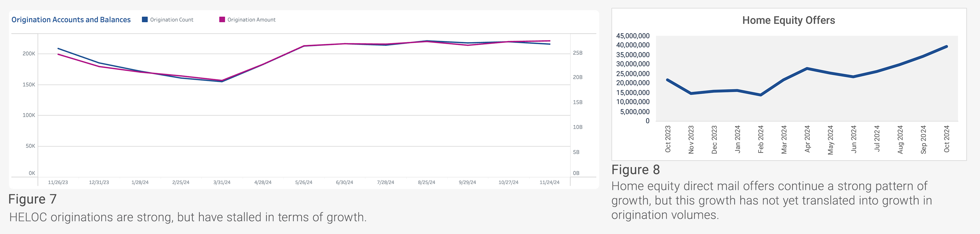The width and height of the screenshot is (980, 234).
Task: Click the magenta Origination Amount legend swatch
Action: point(222,19)
